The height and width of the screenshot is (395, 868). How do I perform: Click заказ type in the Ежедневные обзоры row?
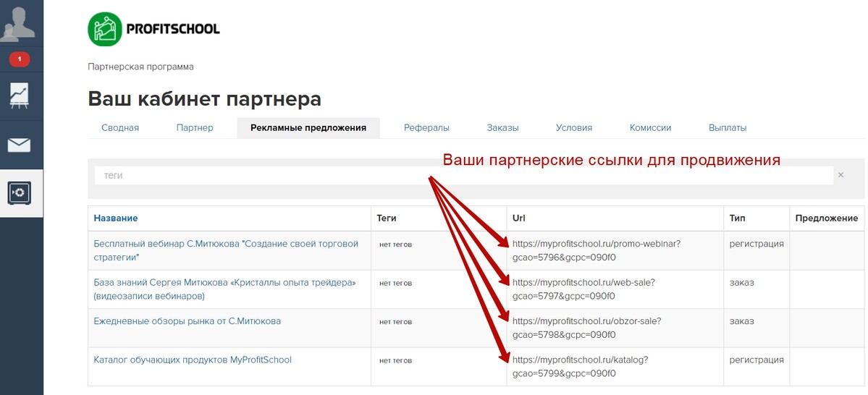[742, 321]
